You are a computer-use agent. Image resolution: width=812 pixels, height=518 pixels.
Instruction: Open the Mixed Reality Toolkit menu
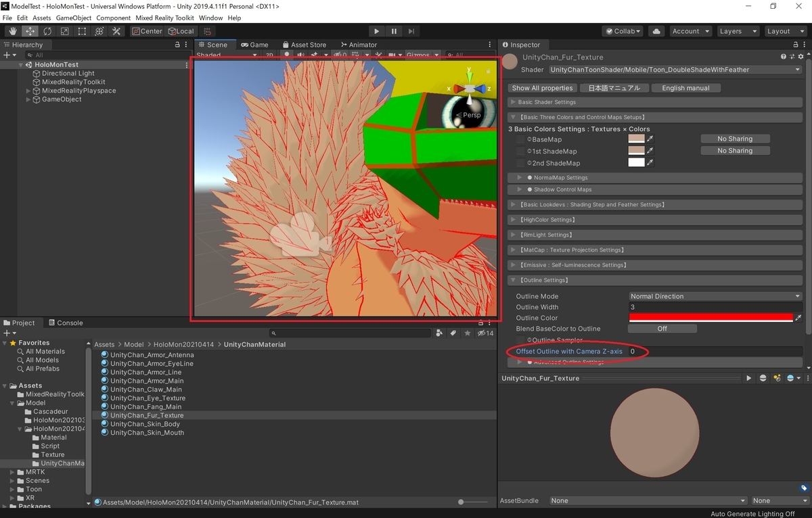click(165, 18)
